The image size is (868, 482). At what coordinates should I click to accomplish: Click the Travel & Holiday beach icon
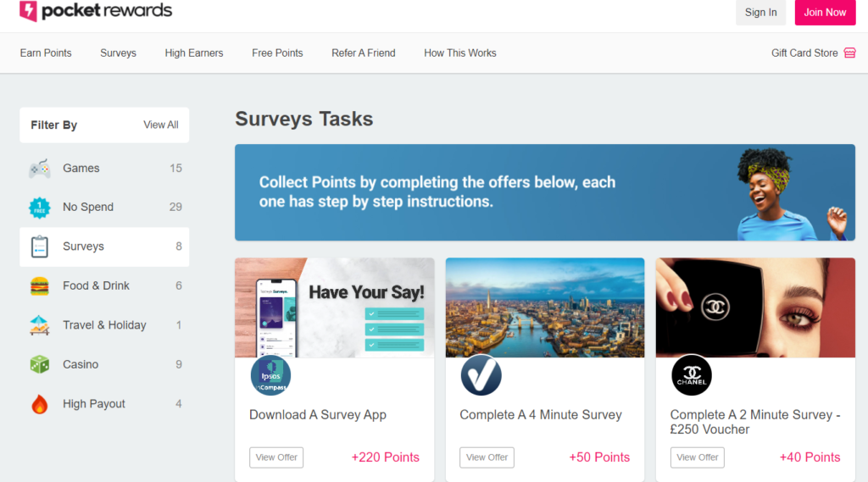point(39,325)
